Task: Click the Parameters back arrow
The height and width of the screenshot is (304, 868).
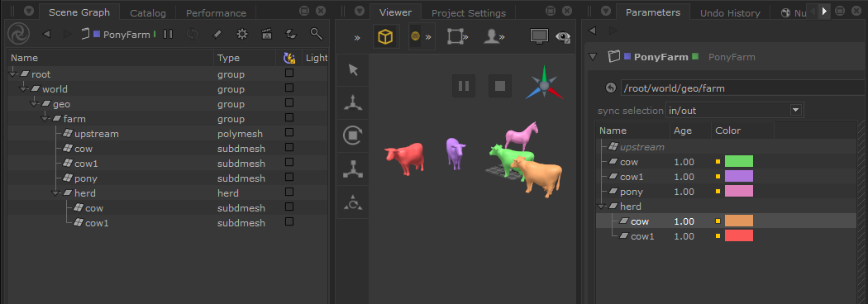Action: [593, 31]
